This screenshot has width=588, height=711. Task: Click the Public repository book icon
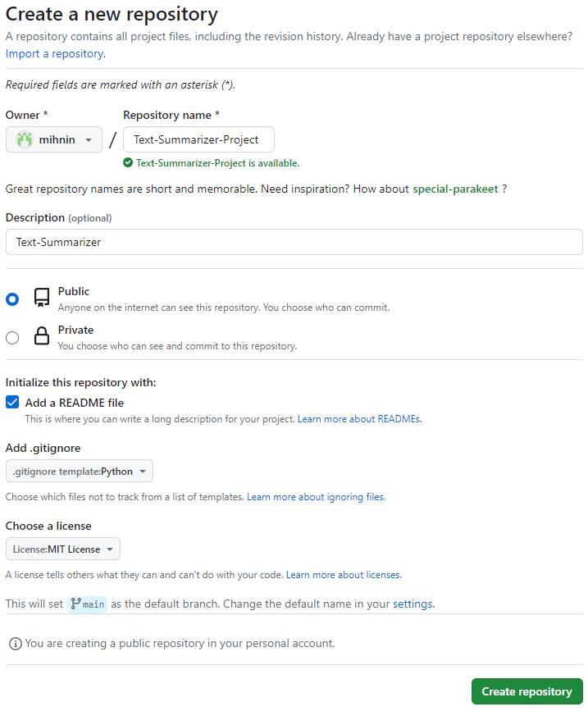pyautogui.click(x=41, y=298)
